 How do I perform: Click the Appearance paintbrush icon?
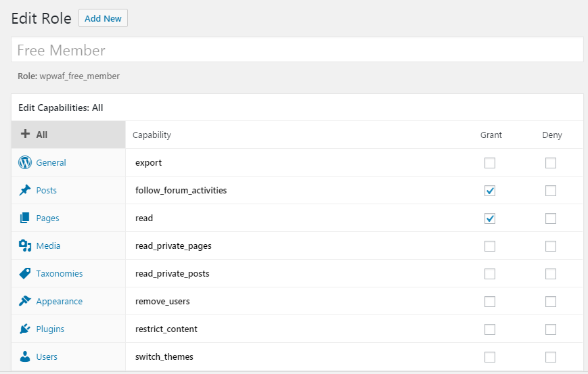25,301
